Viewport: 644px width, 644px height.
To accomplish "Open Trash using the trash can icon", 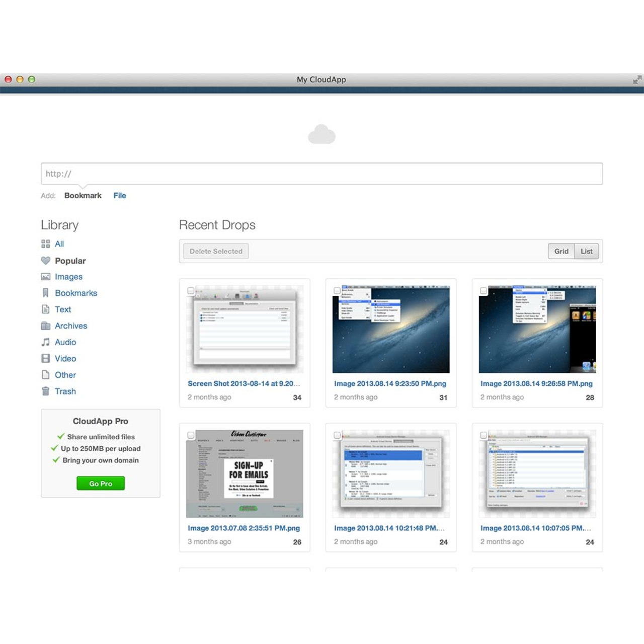I will (x=45, y=391).
